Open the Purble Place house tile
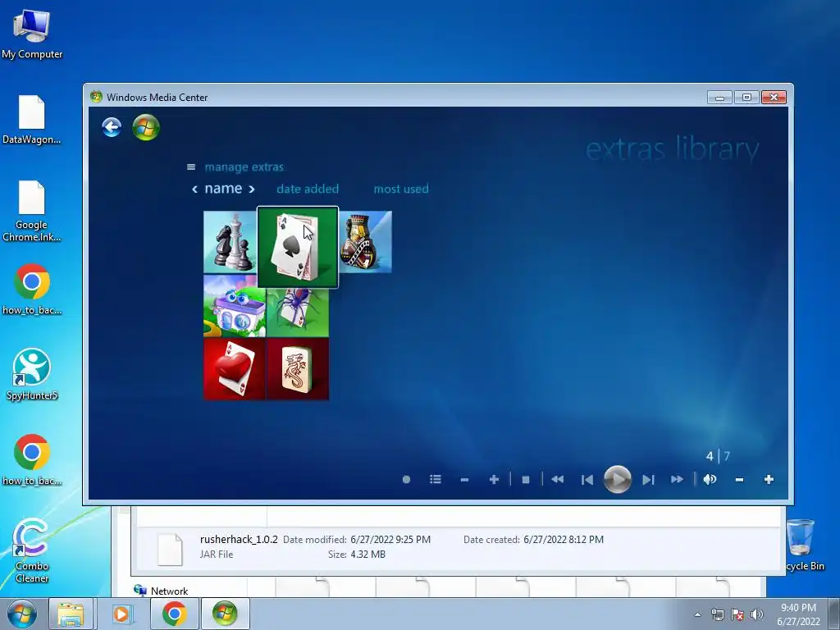This screenshot has width=840, height=630. (x=234, y=306)
